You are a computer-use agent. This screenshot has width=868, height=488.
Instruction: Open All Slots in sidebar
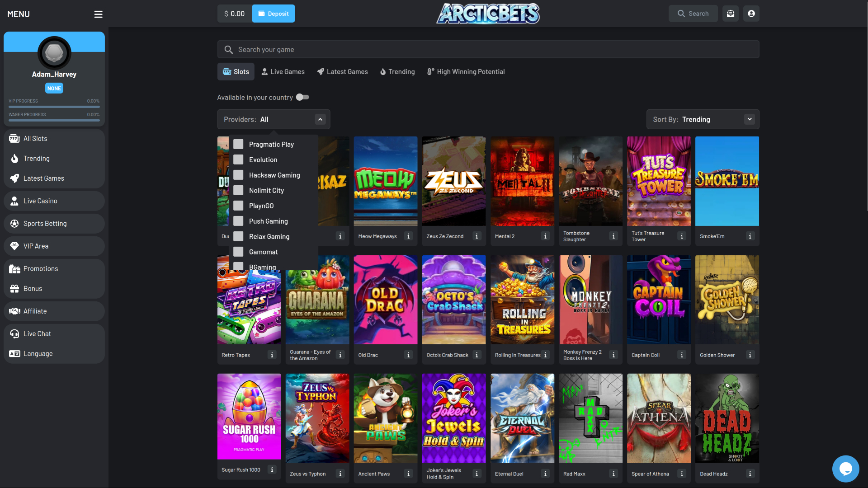pos(54,139)
